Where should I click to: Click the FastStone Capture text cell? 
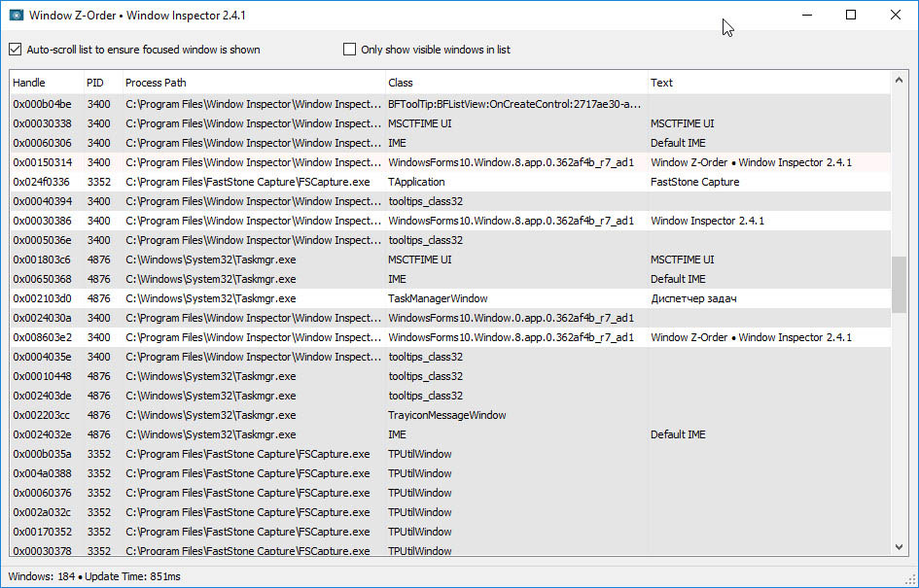pyautogui.click(x=694, y=182)
